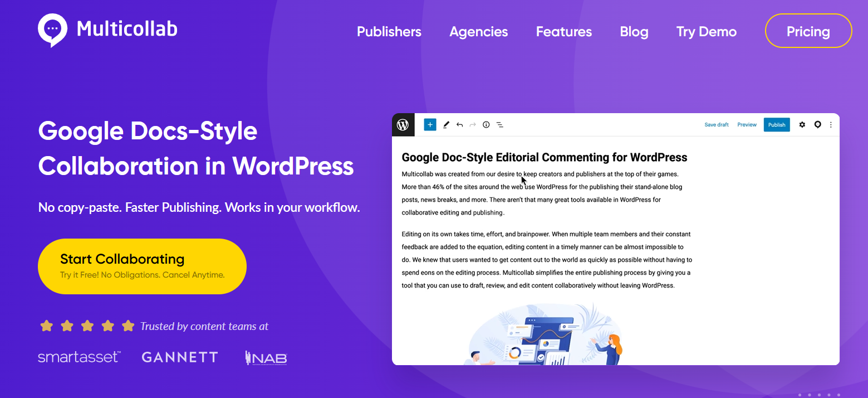The height and width of the screenshot is (398, 868).
Task: Open the Agencies menu item
Action: [x=479, y=32]
